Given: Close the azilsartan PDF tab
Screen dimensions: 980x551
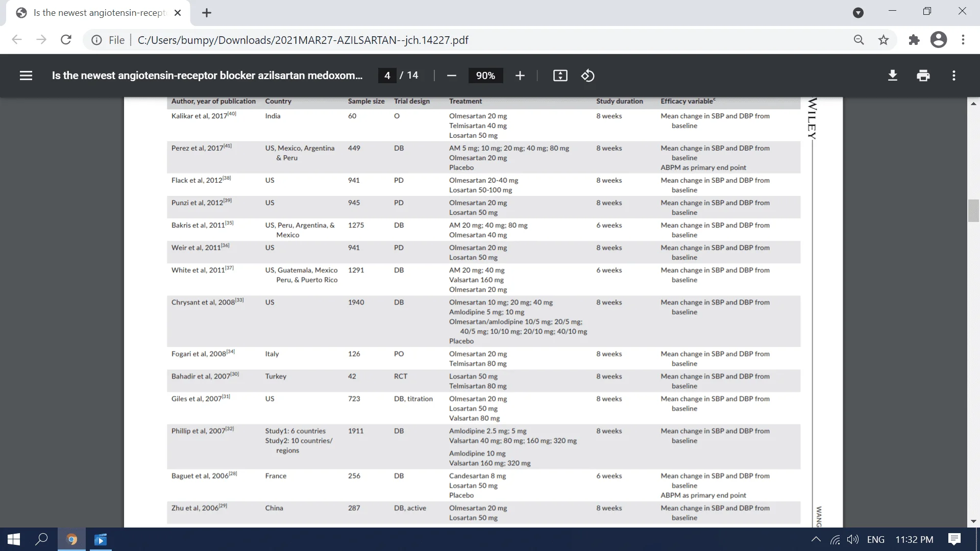Looking at the screenshot, I should point(178,13).
